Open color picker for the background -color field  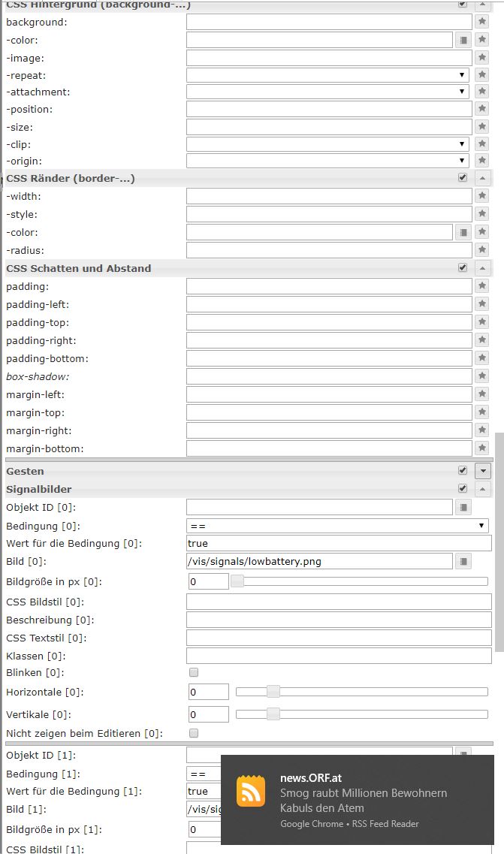[x=463, y=40]
